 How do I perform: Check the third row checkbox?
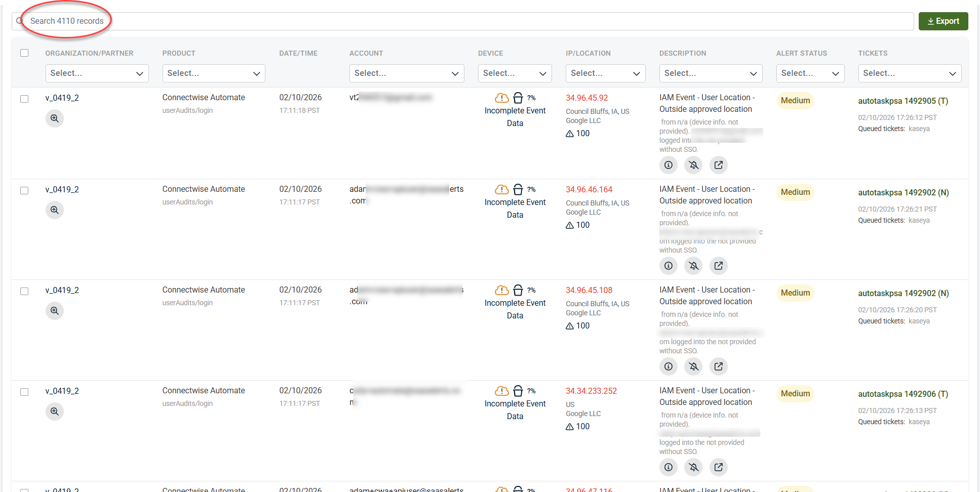pyautogui.click(x=24, y=292)
